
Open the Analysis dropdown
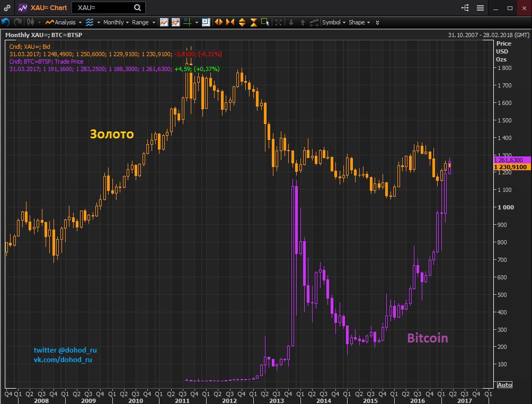pyautogui.click(x=64, y=22)
